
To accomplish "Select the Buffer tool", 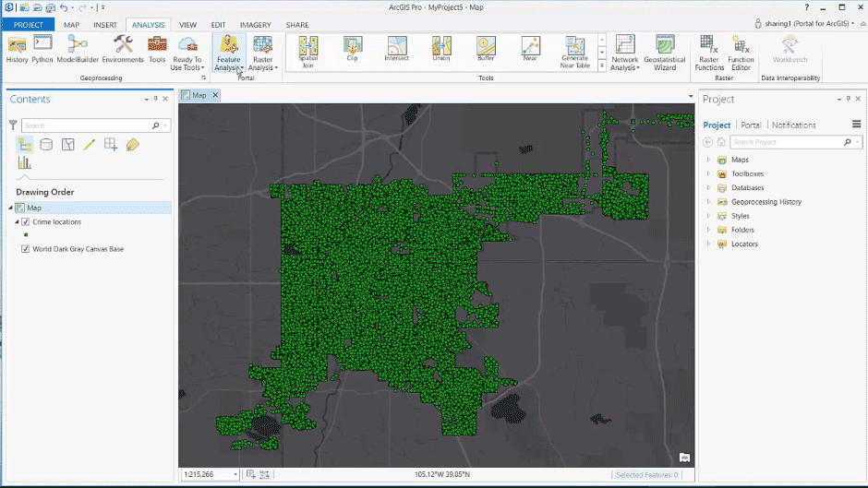I will tap(486, 49).
